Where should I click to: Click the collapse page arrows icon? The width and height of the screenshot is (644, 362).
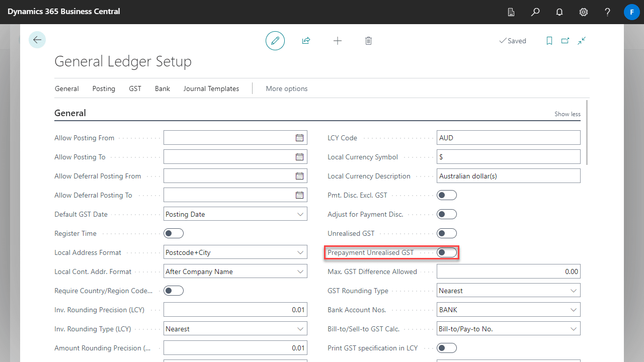(582, 41)
